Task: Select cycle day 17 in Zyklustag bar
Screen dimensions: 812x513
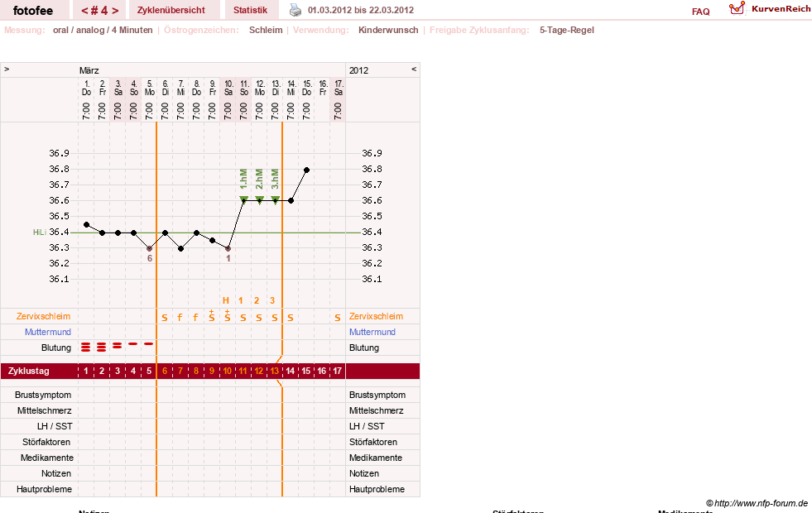Action: click(337, 372)
